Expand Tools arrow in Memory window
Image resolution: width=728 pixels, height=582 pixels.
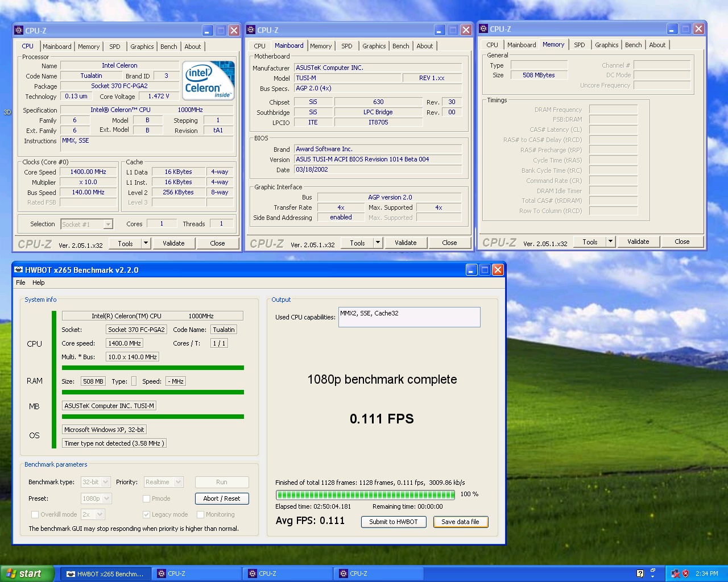click(x=610, y=242)
